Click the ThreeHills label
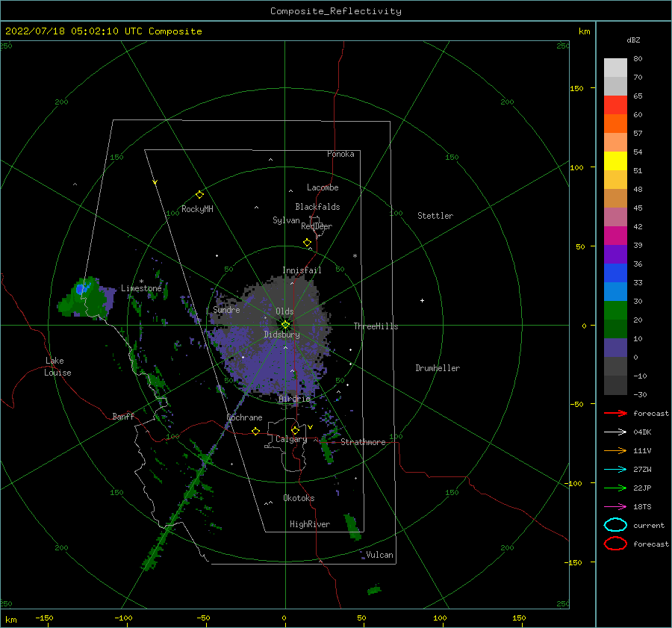The image size is (672, 628). [376, 326]
